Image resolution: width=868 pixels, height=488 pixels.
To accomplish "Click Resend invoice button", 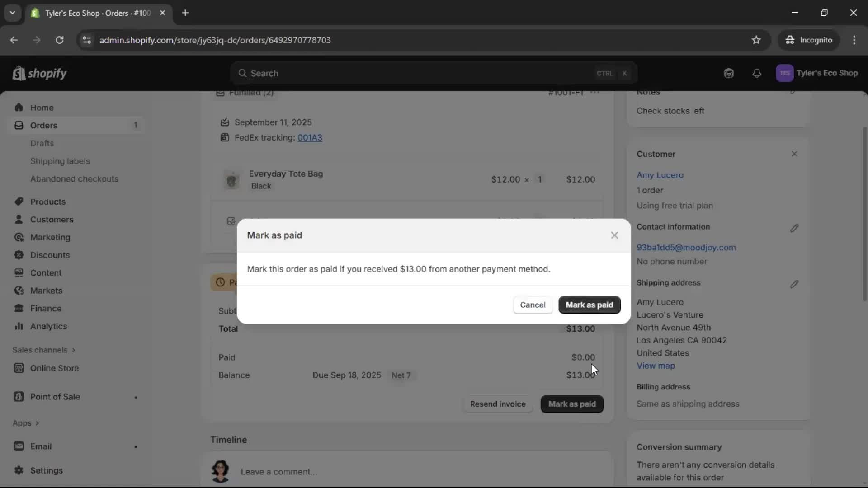I will click(498, 404).
